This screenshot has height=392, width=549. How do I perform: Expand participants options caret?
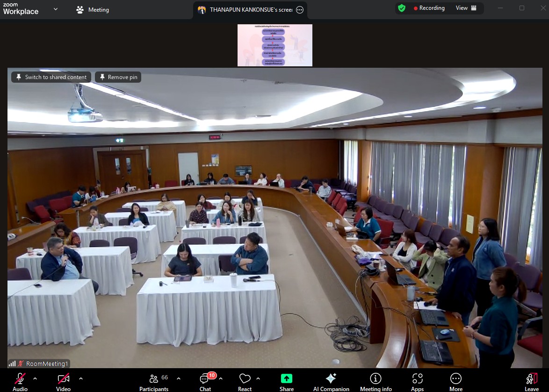[x=179, y=378]
